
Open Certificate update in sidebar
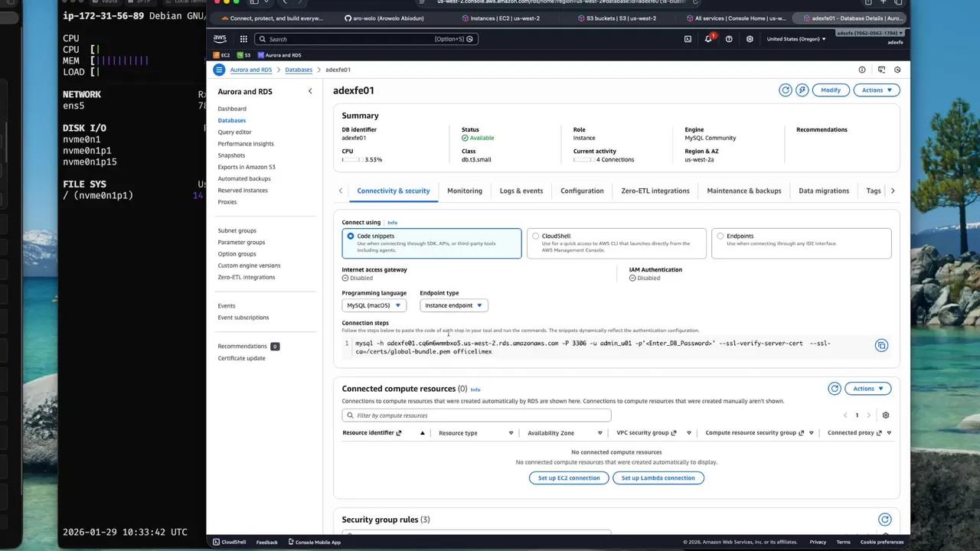pos(241,358)
